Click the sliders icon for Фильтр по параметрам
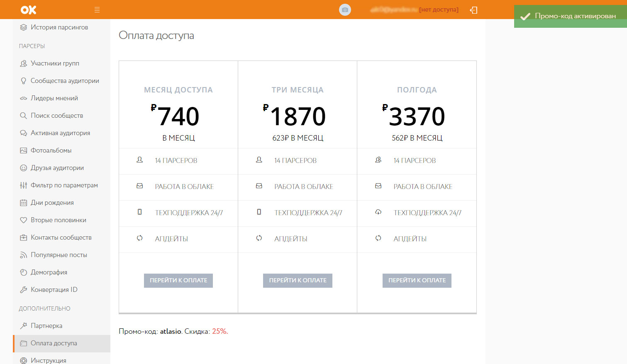 (24, 185)
